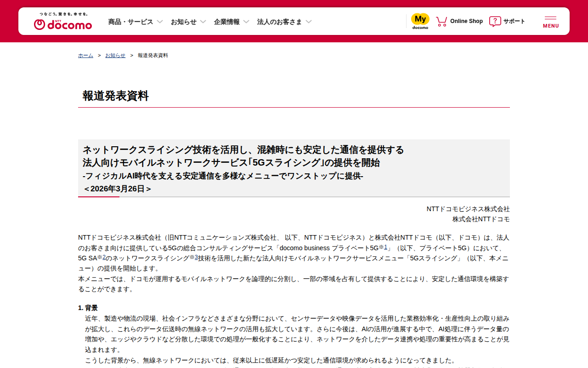Go to Online Shop text link

click(x=466, y=21)
